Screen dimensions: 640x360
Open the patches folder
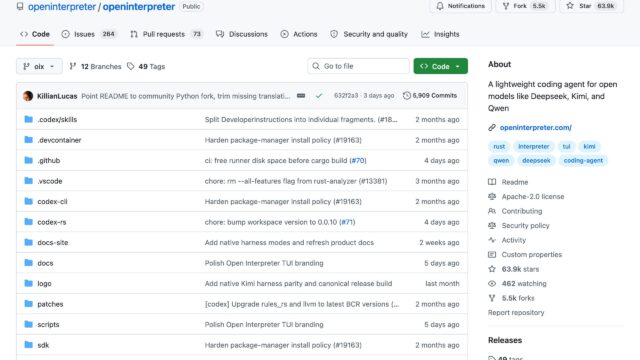click(x=50, y=304)
